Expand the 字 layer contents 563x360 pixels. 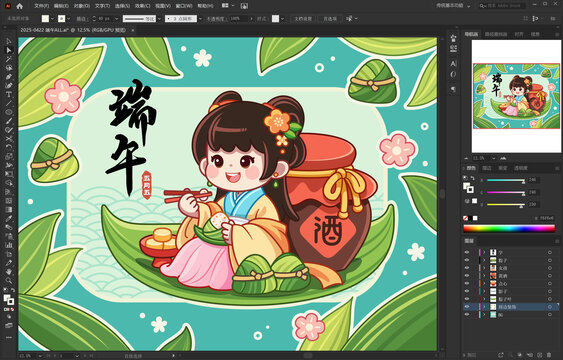(x=484, y=252)
